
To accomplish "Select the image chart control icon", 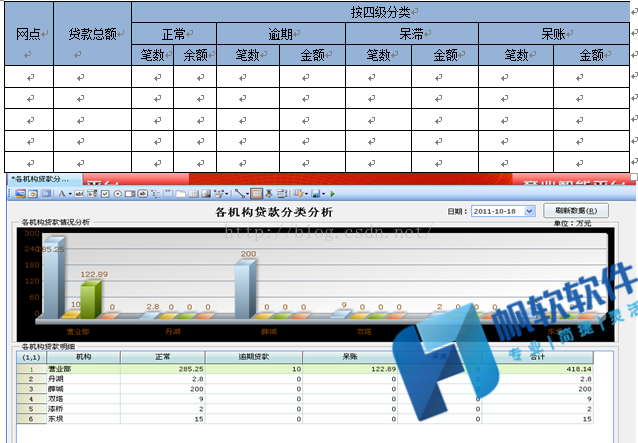I will (206, 194).
